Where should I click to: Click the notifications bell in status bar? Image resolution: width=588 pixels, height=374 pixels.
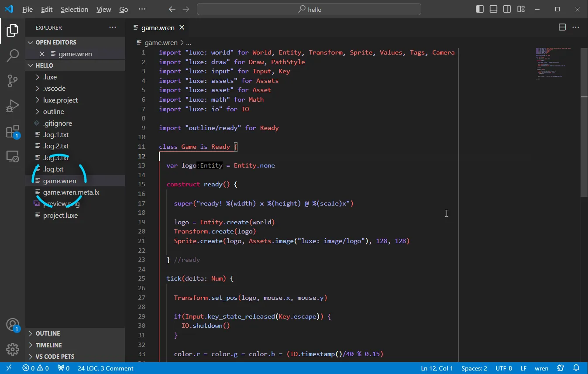pyautogui.click(x=576, y=368)
